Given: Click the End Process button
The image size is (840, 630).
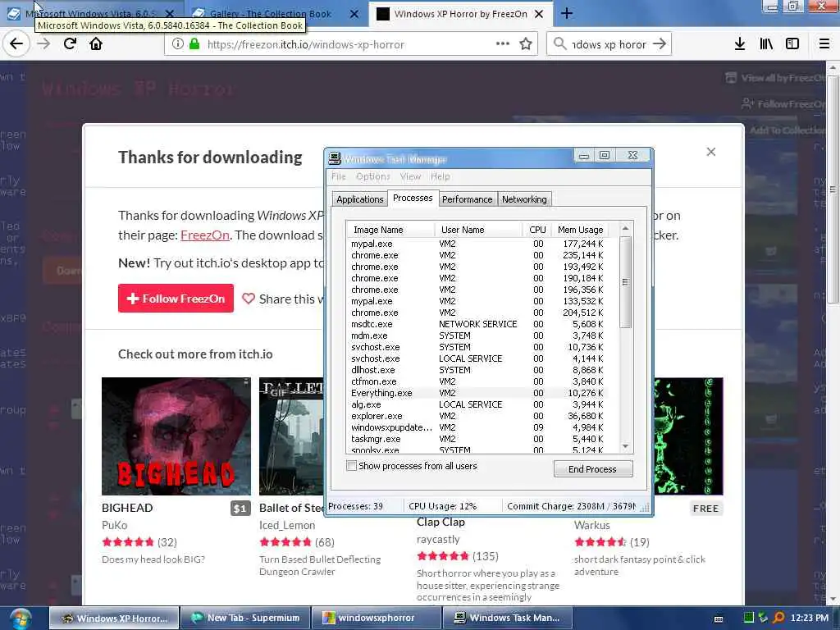Looking at the screenshot, I should (x=592, y=468).
